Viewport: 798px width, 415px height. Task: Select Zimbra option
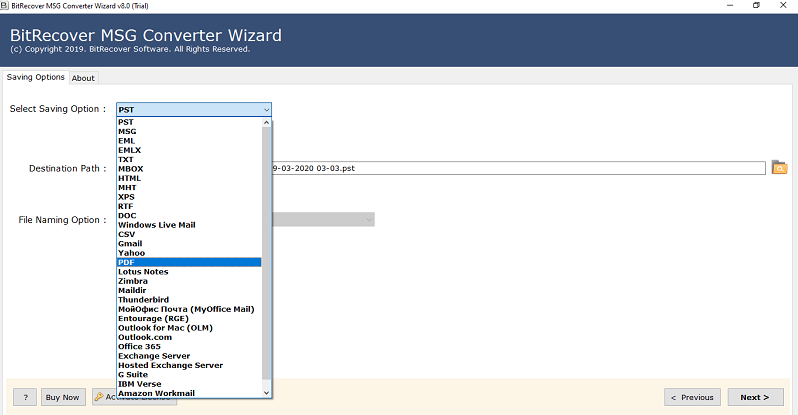(189, 281)
